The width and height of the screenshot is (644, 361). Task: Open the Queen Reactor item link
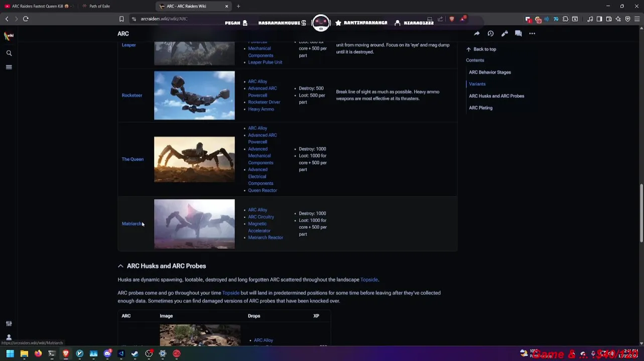coord(262,191)
